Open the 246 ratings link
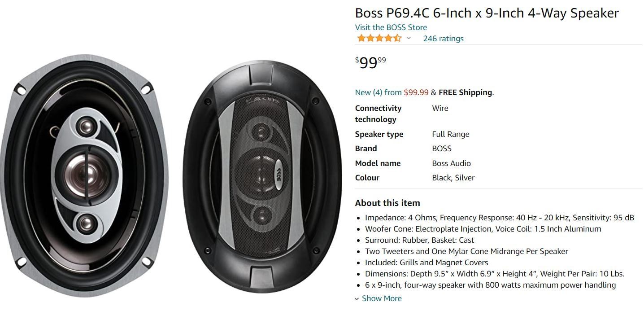 click(443, 39)
